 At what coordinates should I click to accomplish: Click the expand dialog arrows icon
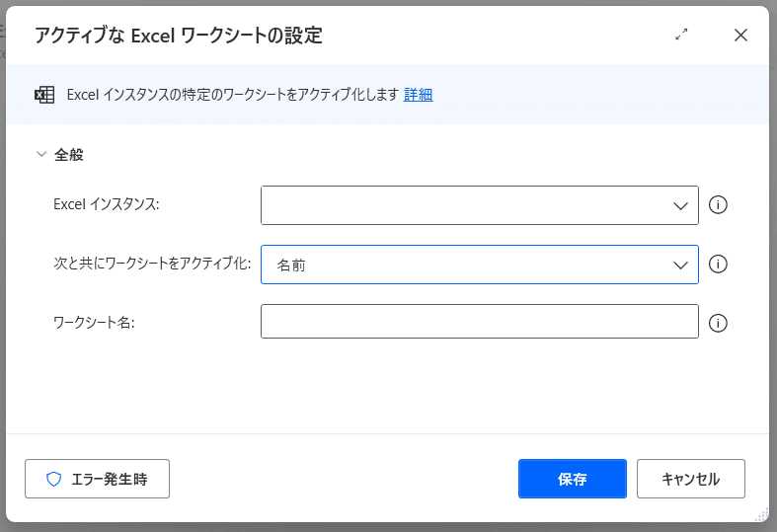(681, 35)
